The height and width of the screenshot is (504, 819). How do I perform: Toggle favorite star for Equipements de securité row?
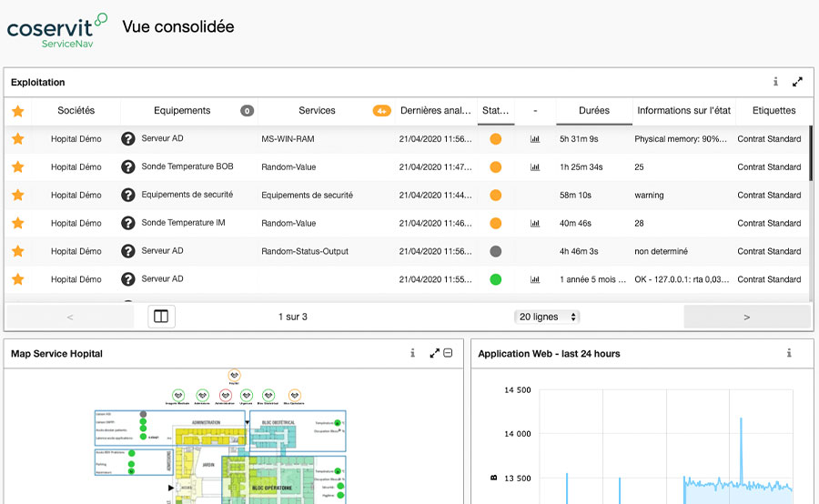coord(18,195)
